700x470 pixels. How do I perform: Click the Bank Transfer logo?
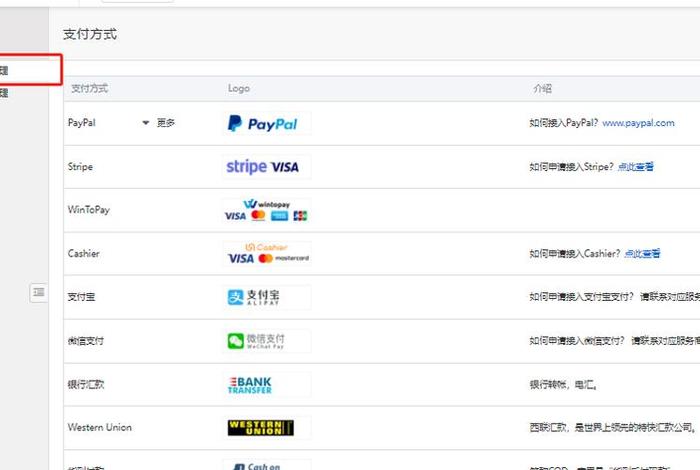(x=267, y=385)
